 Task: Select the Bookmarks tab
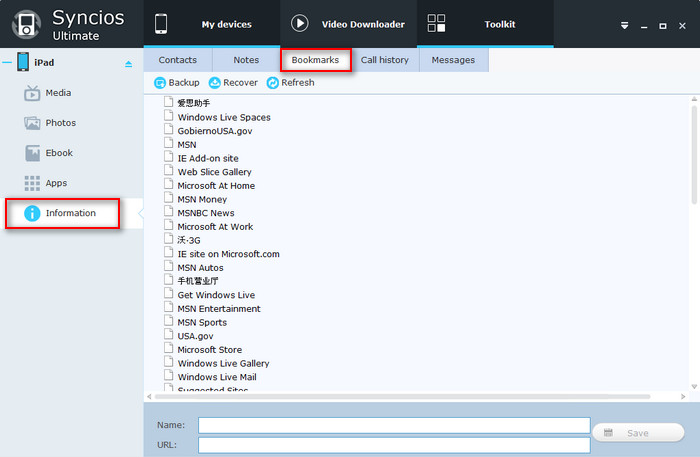tap(315, 60)
